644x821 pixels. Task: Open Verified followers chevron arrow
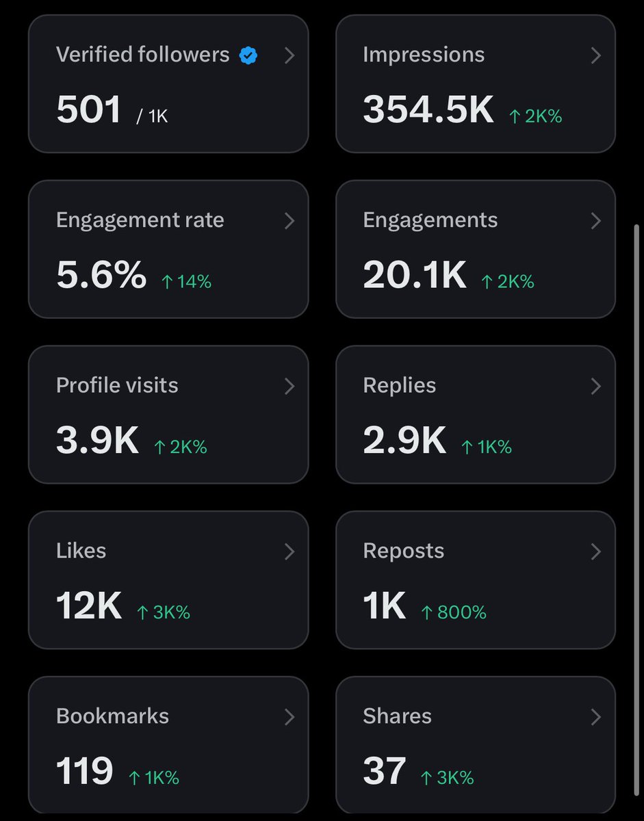(289, 55)
